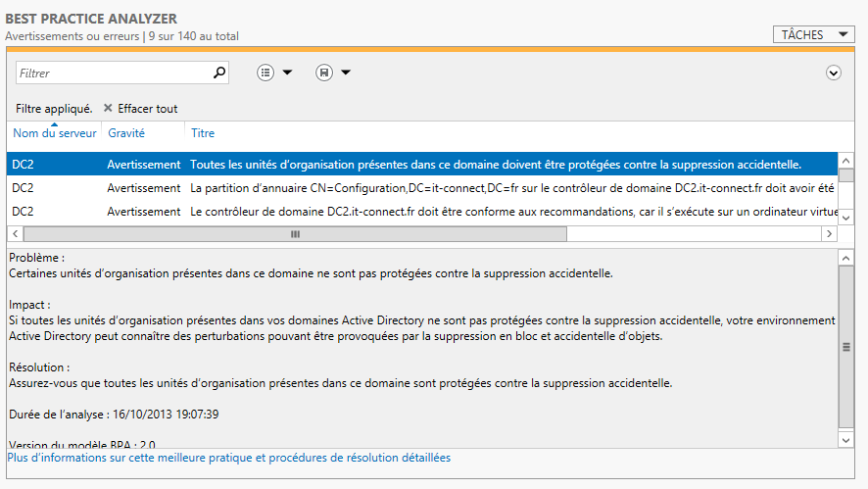
Task: Click the Effacer tout link
Action: 147,109
